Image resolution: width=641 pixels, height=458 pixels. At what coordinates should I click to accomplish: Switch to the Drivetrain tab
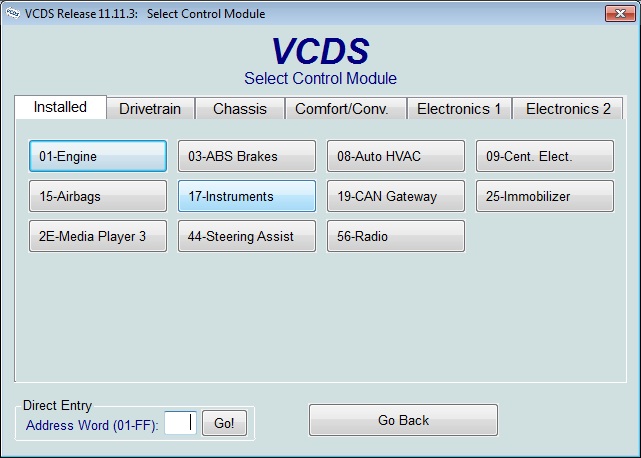pyautogui.click(x=150, y=109)
